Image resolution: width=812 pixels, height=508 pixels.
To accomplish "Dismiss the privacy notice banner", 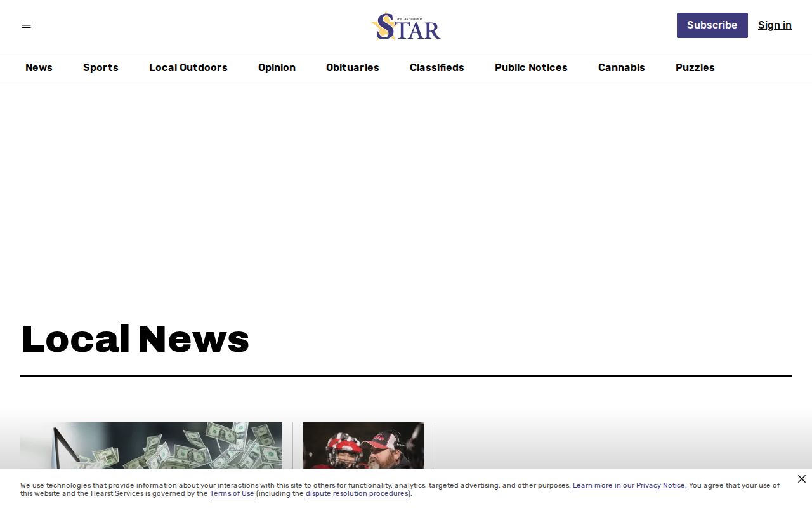I will [801, 479].
